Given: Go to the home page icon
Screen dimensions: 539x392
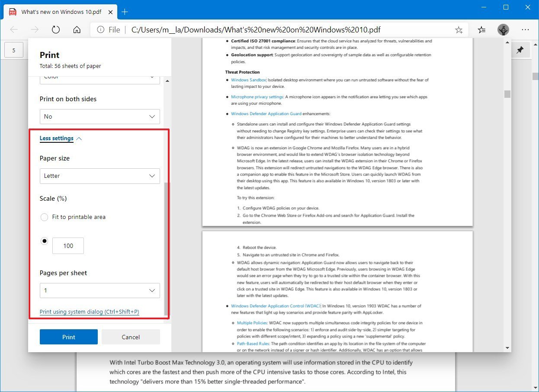Looking at the screenshot, I should pyautogui.click(x=77, y=30).
